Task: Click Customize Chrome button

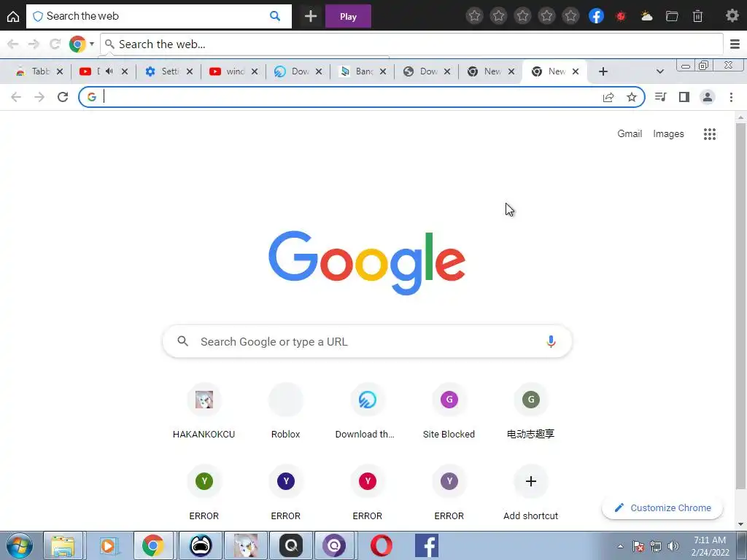Action: (x=662, y=507)
